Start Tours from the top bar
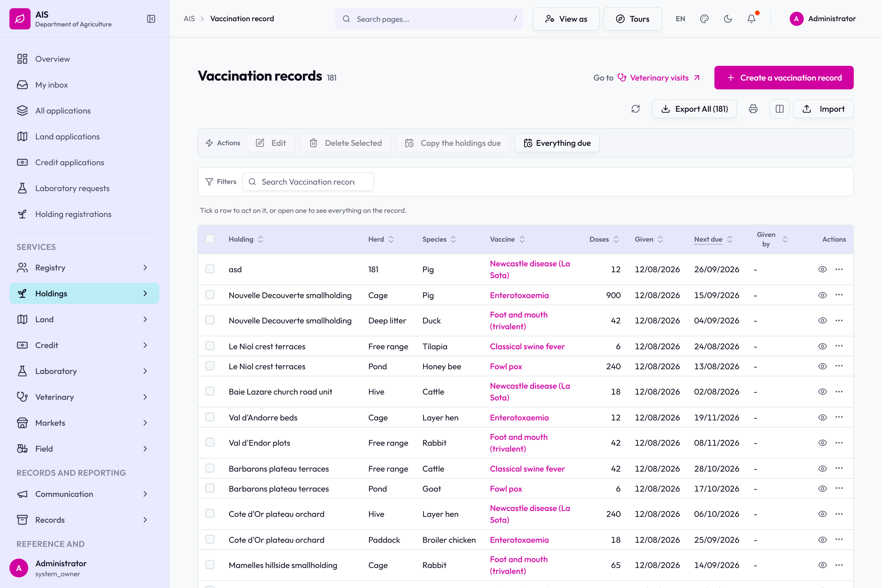This screenshot has width=882, height=588. [x=633, y=19]
